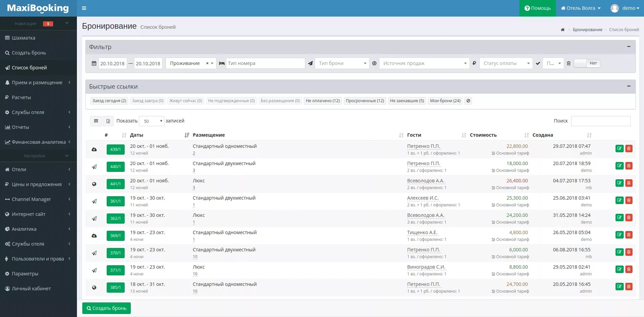Image resolution: width=644 pixels, height=317 pixels.
Task: Filter by Заезд сегодня (2)
Action: (x=109, y=101)
